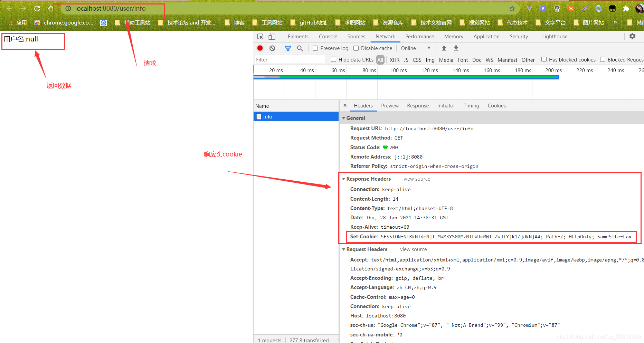Collapse the Response Headers section
Image resolution: width=644 pixels, height=343 pixels.
pos(344,179)
